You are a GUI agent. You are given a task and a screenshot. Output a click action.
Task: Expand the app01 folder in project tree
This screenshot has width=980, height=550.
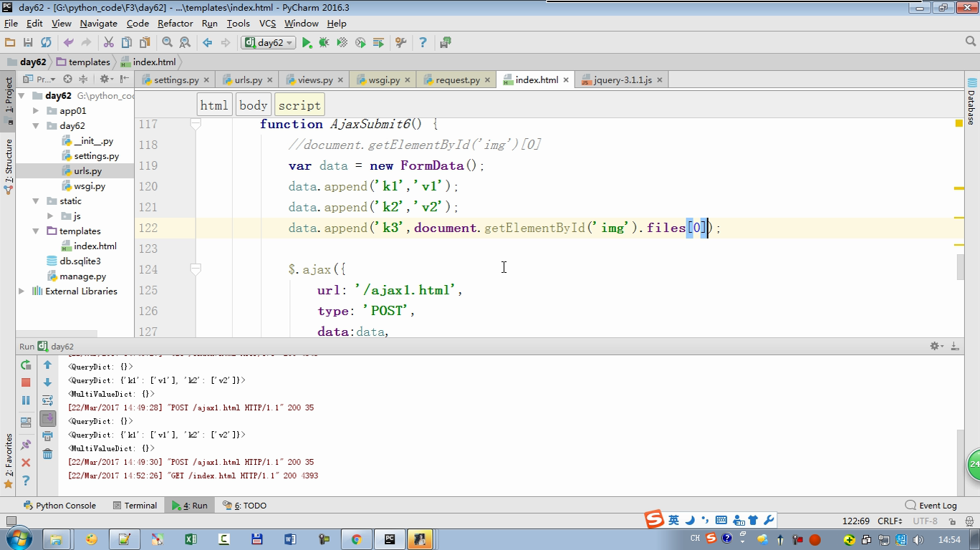(x=36, y=111)
